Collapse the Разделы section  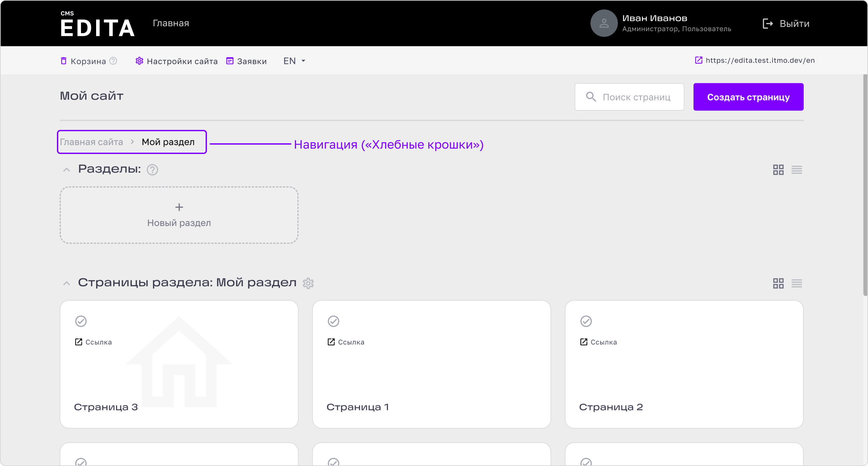(66, 169)
